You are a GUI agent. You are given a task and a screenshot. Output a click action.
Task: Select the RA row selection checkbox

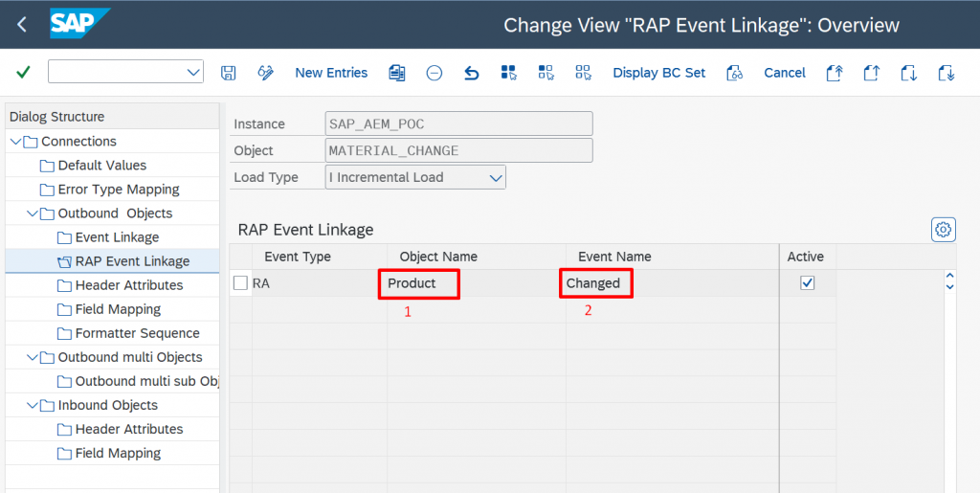pyautogui.click(x=241, y=283)
